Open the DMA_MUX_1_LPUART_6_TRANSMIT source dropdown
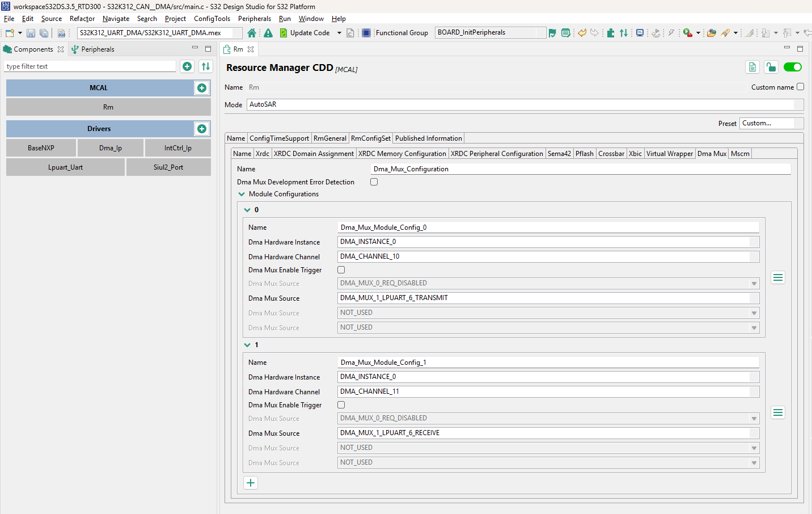The image size is (812, 514). click(548, 298)
